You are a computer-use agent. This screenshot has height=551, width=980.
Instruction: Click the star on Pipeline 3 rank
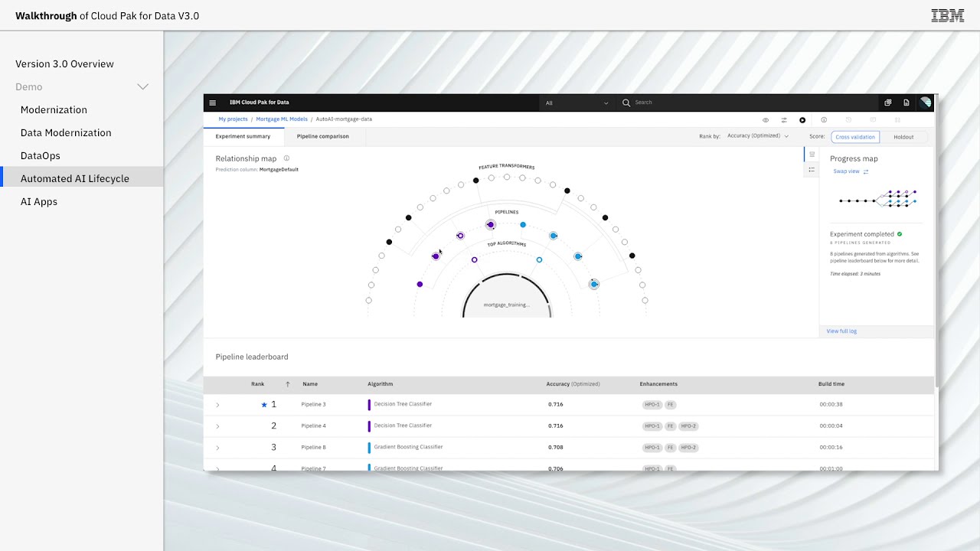tap(264, 405)
